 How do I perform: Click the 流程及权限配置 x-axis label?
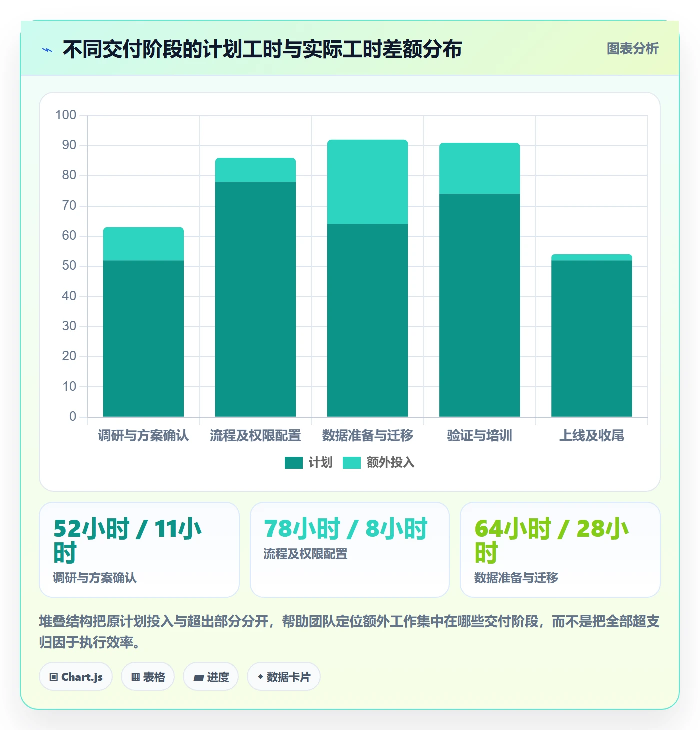pyautogui.click(x=255, y=436)
